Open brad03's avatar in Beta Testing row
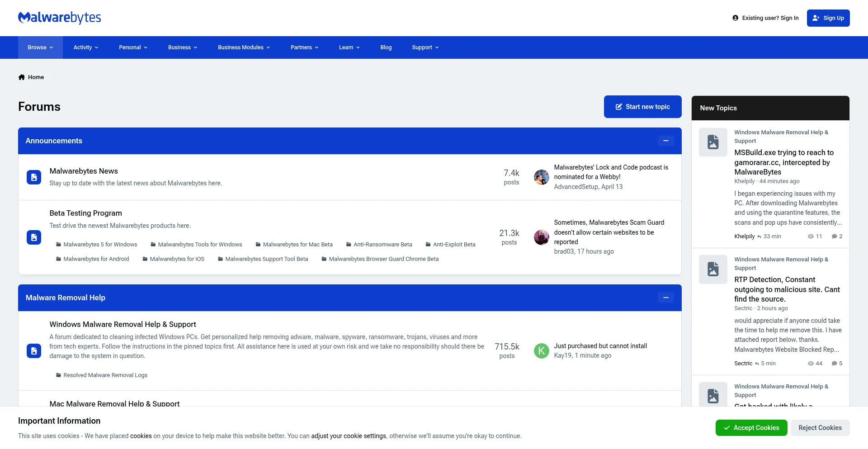This screenshot has width=868, height=449. (x=541, y=237)
